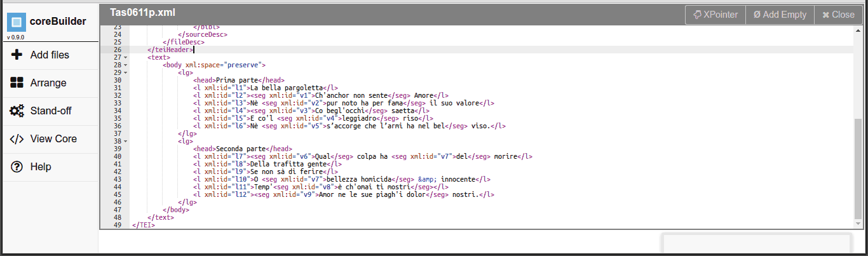Click the line with 'Amor ne le sue piagh'i dolor'
The image size is (868, 256).
(x=344, y=194)
